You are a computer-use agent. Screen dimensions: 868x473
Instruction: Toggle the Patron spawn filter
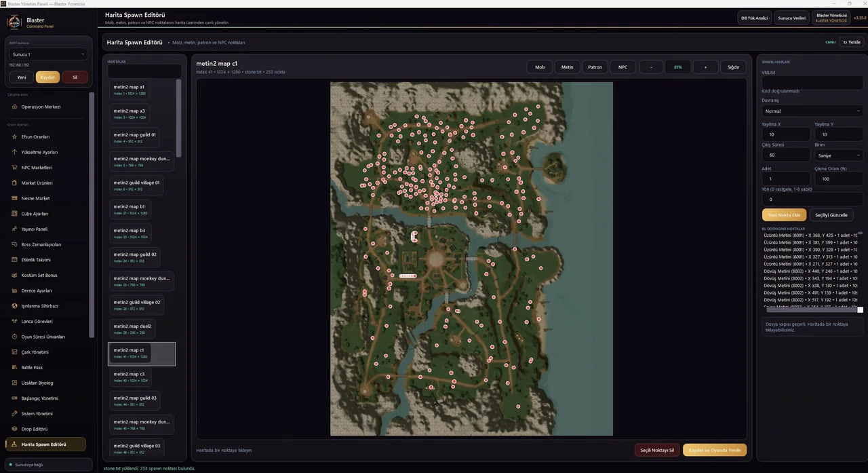click(x=595, y=67)
